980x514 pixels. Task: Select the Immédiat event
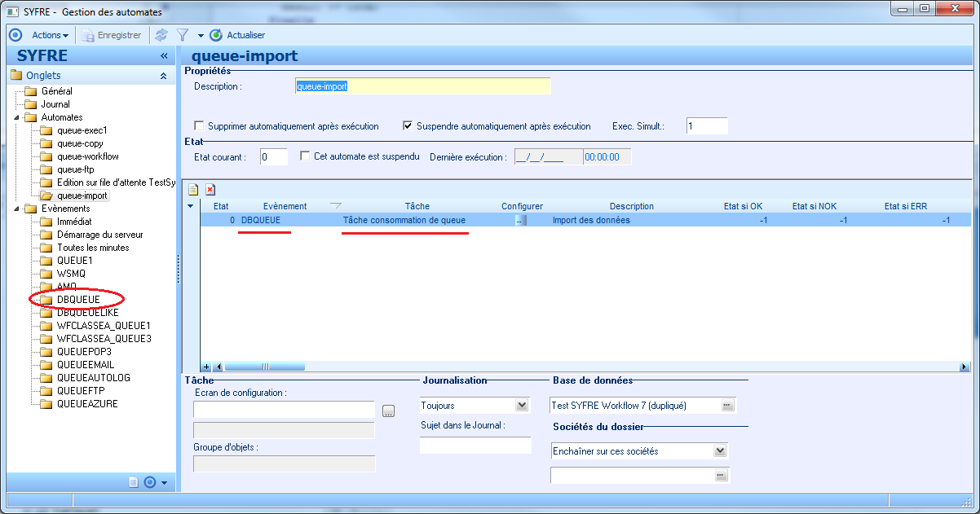(74, 222)
